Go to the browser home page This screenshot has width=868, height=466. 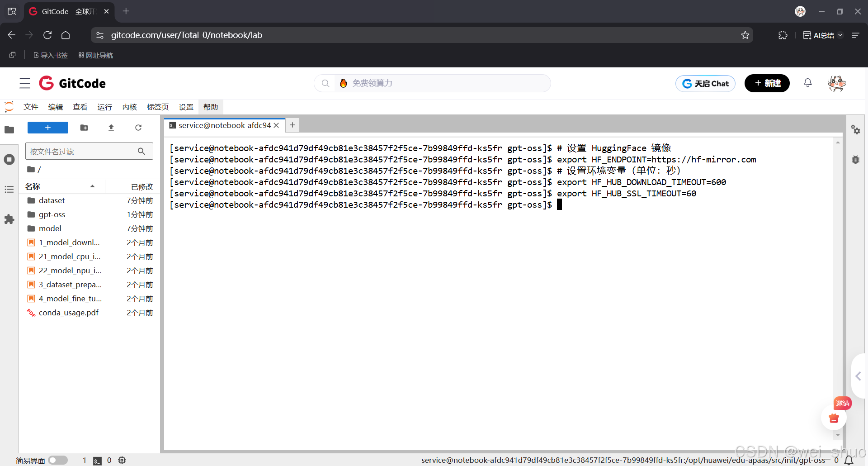(x=66, y=35)
